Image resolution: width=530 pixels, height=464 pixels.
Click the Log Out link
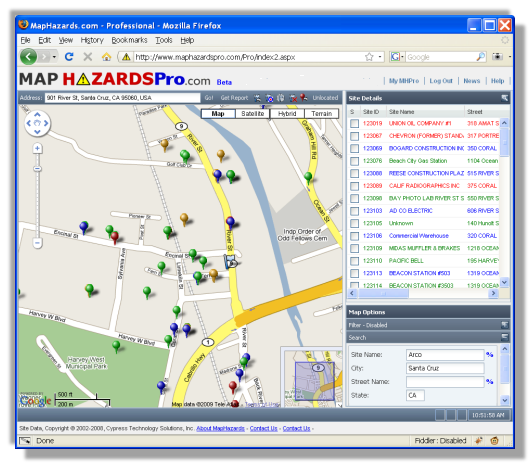click(x=441, y=81)
